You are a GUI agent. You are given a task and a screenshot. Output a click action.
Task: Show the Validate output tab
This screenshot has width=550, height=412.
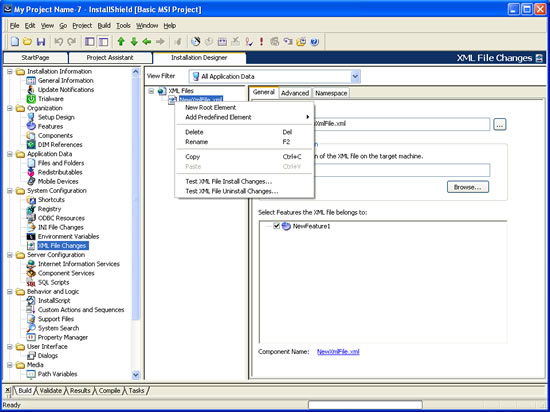(51, 390)
